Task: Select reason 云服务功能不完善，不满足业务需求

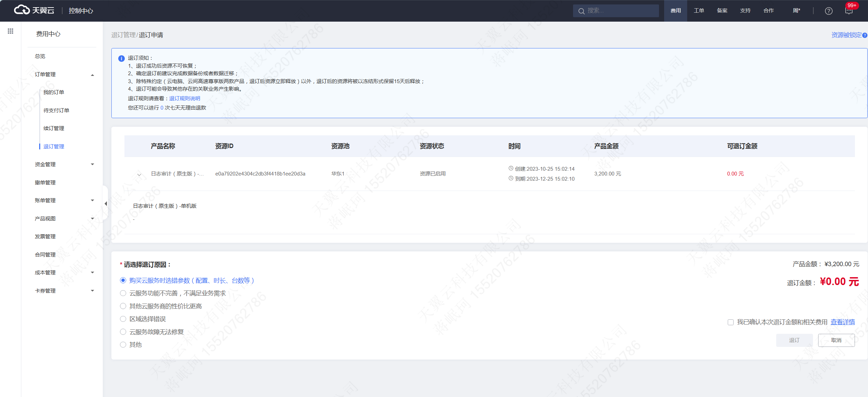Action: pos(123,293)
